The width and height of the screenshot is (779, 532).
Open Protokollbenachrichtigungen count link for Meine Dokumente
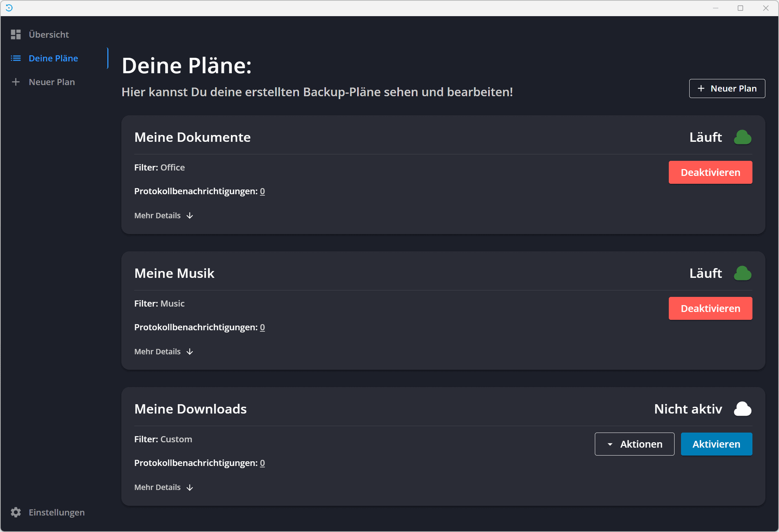(262, 191)
